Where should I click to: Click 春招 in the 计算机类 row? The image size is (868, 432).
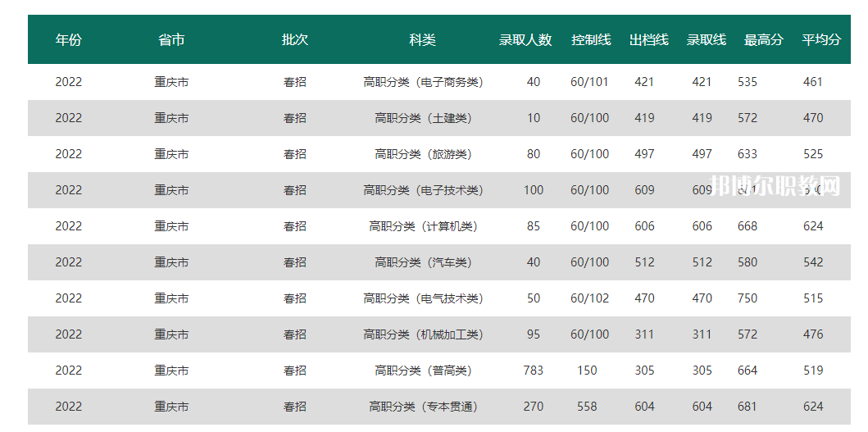pos(294,226)
